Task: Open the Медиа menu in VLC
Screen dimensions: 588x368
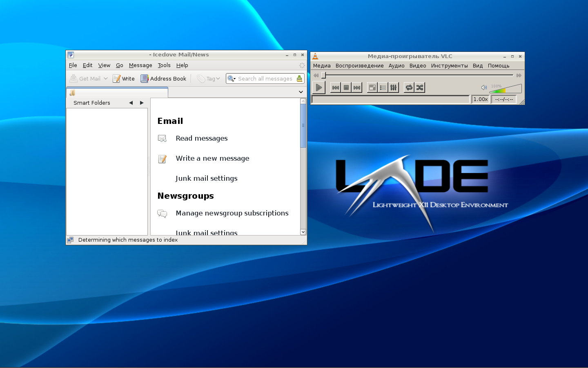Action: click(x=322, y=65)
